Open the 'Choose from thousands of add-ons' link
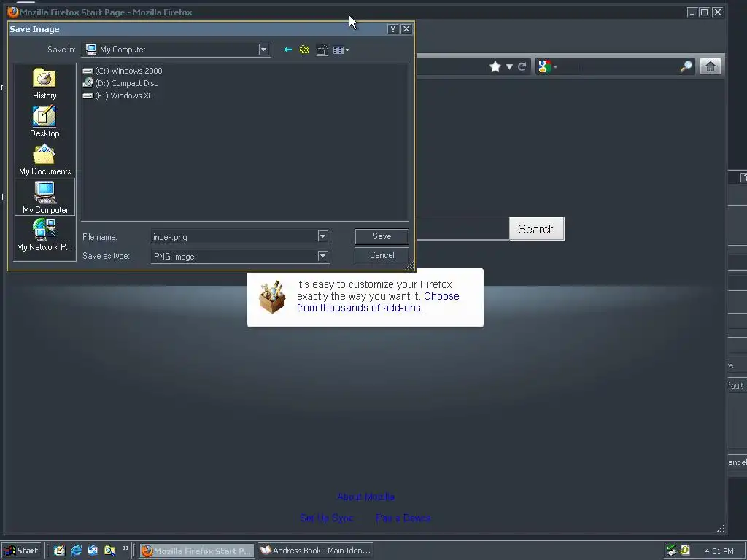This screenshot has height=560, width=747. point(378,302)
